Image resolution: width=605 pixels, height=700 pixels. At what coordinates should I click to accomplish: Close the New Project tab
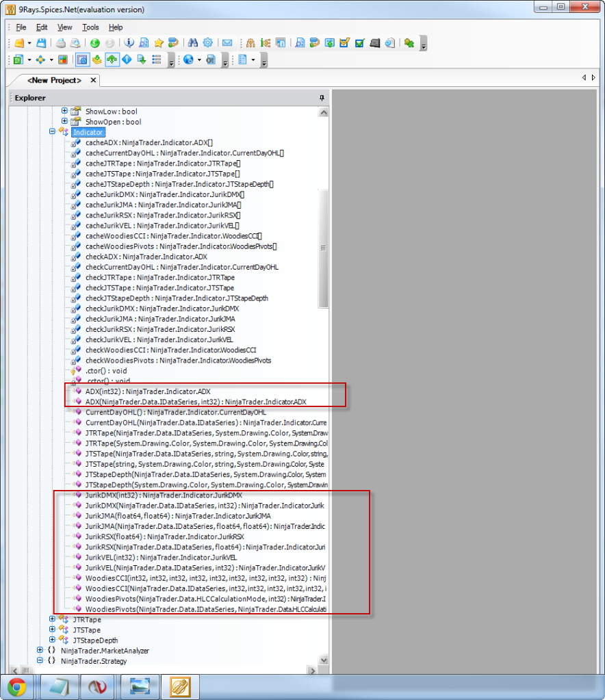click(x=93, y=80)
